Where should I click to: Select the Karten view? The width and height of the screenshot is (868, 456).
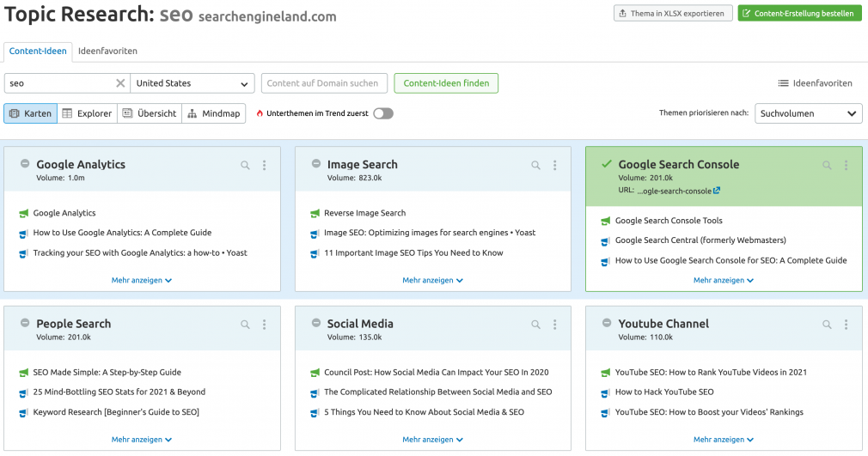pos(30,113)
